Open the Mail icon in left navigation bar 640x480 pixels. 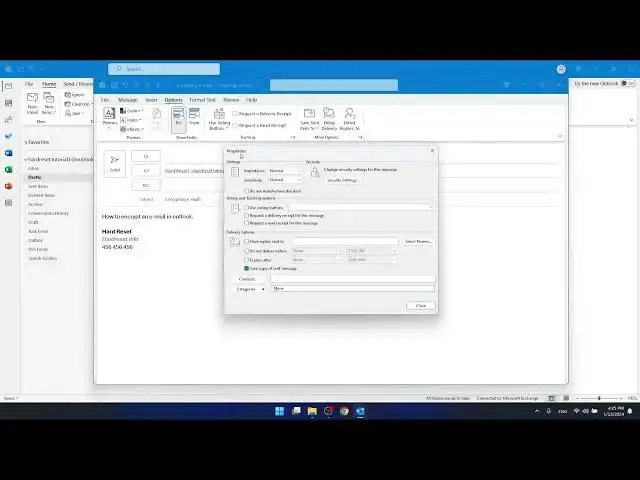tap(9, 86)
